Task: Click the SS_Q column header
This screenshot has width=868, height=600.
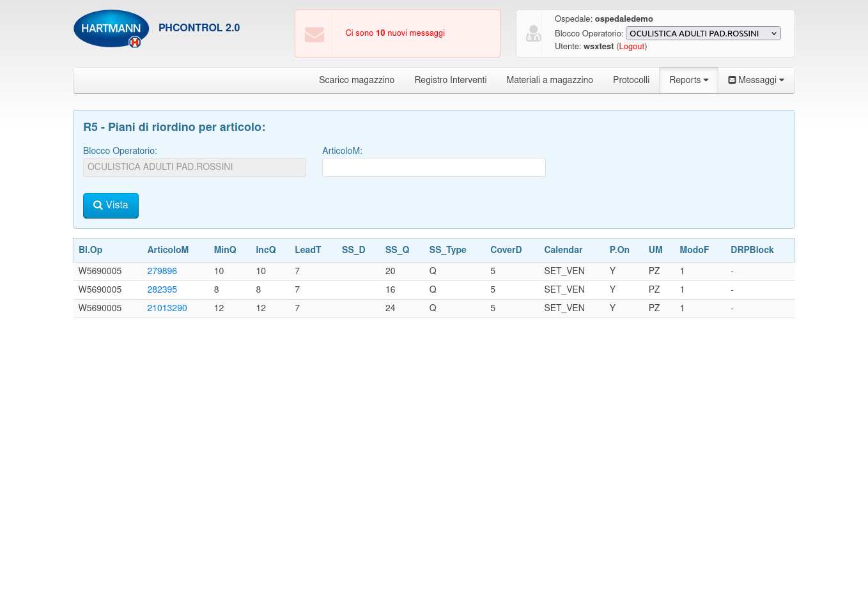Action: tap(397, 250)
